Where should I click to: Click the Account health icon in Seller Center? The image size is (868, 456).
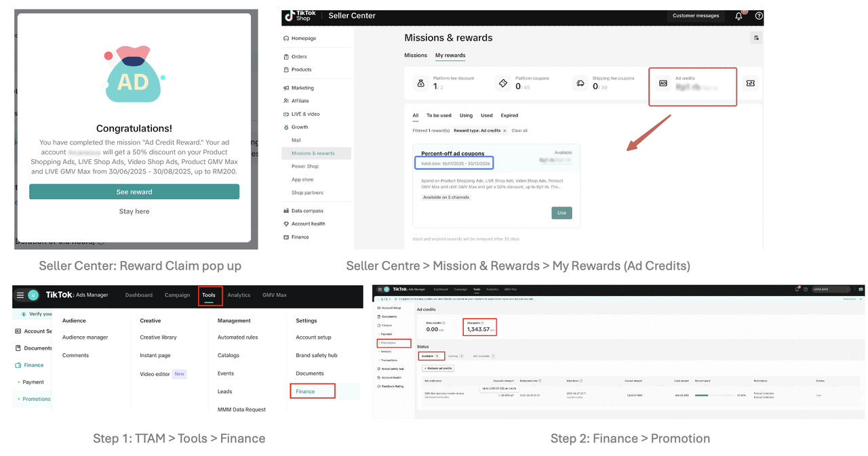point(287,224)
